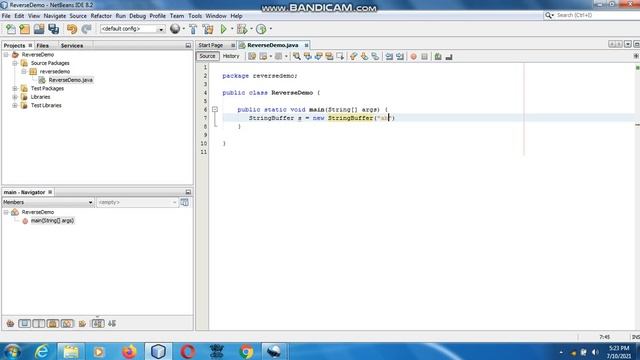This screenshot has height=360, width=640.
Task: Open Internet Explorer from the taskbar
Action: pos(42,351)
